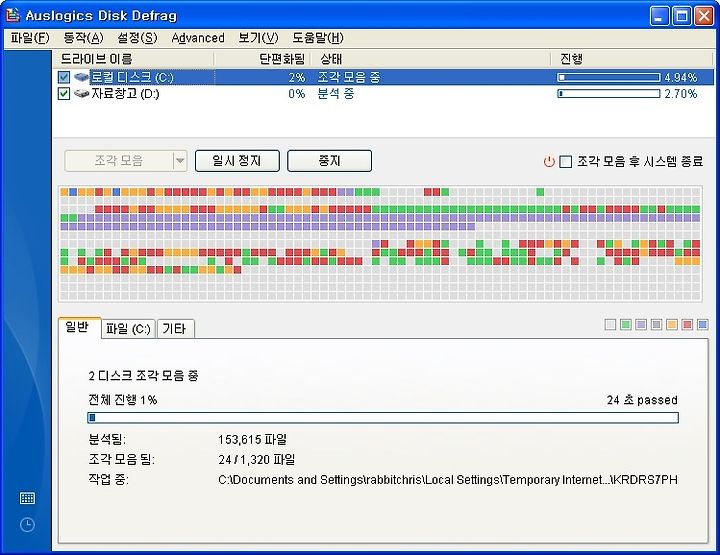Screen dimensions: 720x555
Task: Click the disk cluster map grid
Action: (380, 244)
